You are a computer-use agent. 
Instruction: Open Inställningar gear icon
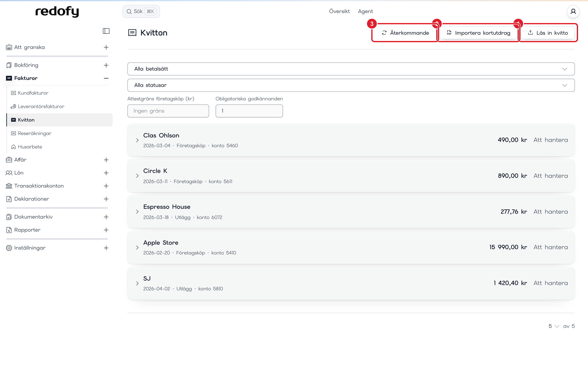[9, 248]
